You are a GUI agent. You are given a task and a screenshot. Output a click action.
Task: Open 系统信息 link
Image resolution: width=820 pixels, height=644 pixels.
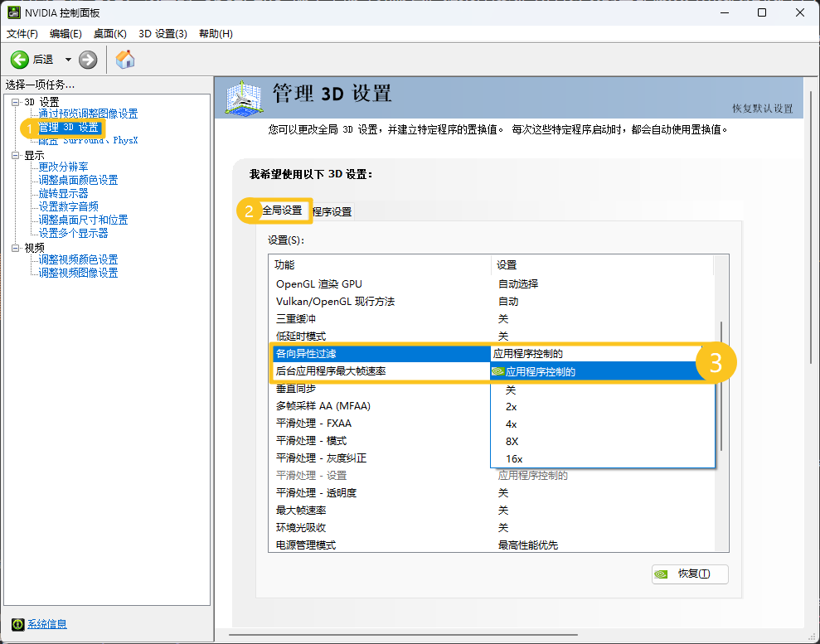[x=47, y=624]
